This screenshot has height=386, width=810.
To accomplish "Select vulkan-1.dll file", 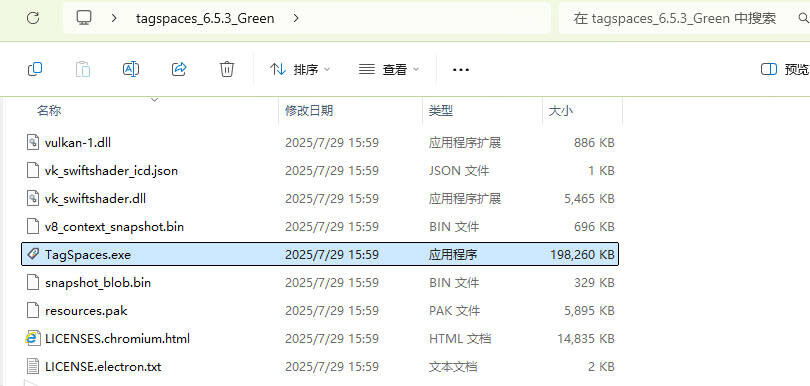I will pyautogui.click(x=78, y=143).
